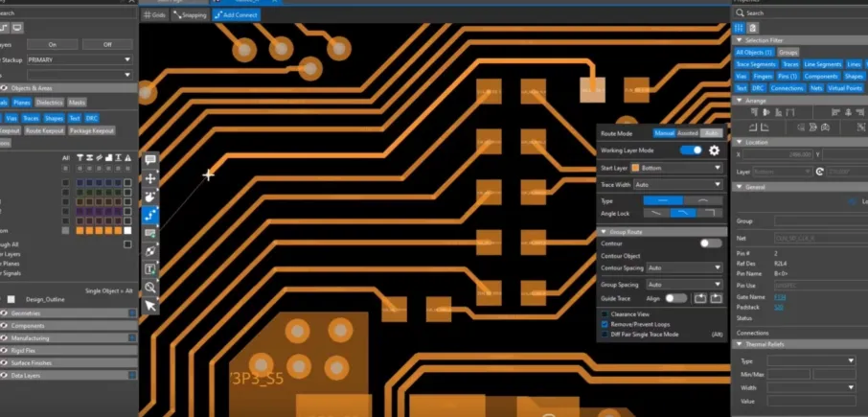
Task: Select the curved trace Type option
Action: click(x=703, y=201)
